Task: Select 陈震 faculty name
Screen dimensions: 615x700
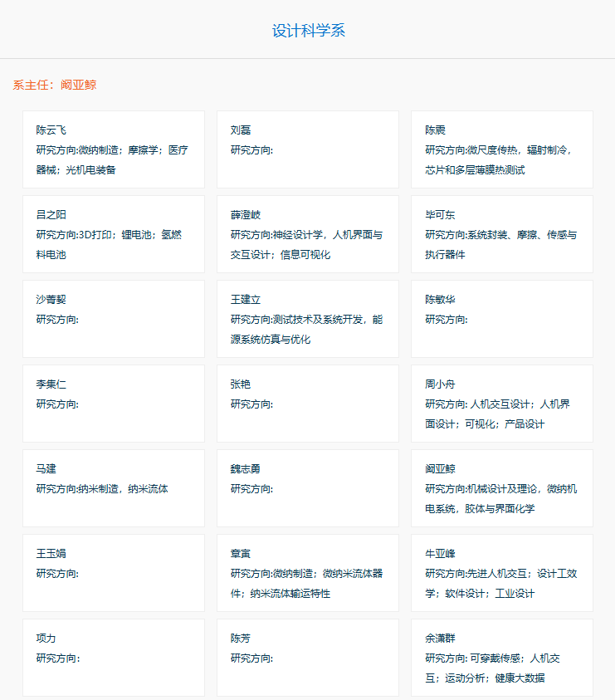Action: (435, 130)
